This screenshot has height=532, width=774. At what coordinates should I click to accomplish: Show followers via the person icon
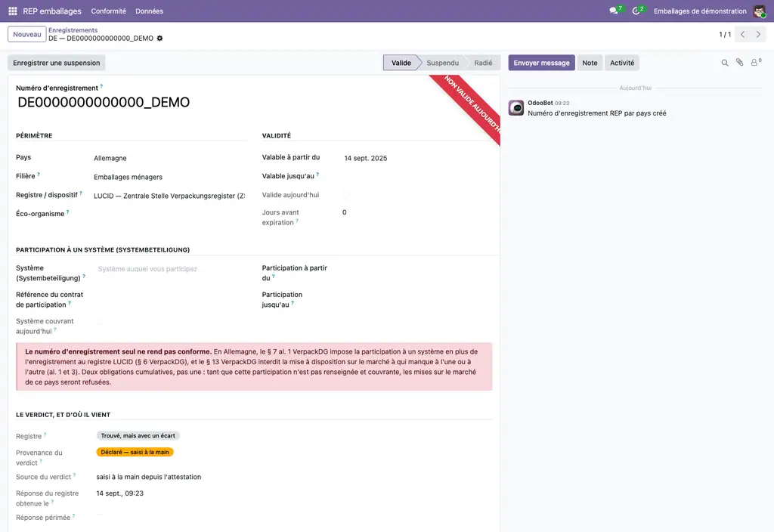756,62
